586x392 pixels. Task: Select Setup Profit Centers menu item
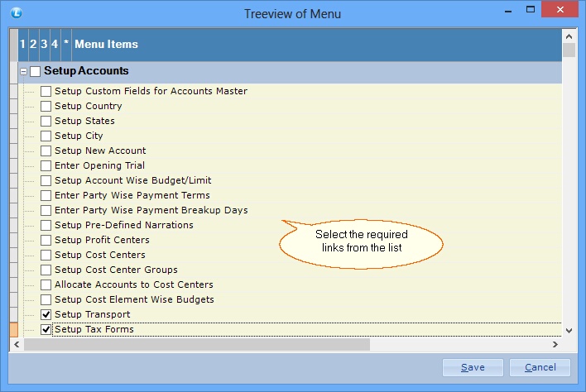(100, 241)
